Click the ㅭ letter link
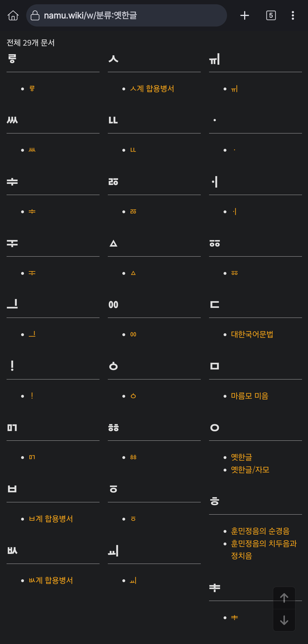Screen dimensions: 308x644 tap(133, 212)
